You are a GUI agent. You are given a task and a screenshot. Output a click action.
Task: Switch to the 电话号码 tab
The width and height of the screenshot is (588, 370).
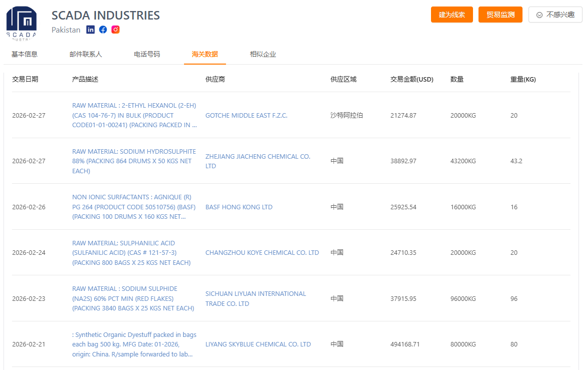pos(146,54)
